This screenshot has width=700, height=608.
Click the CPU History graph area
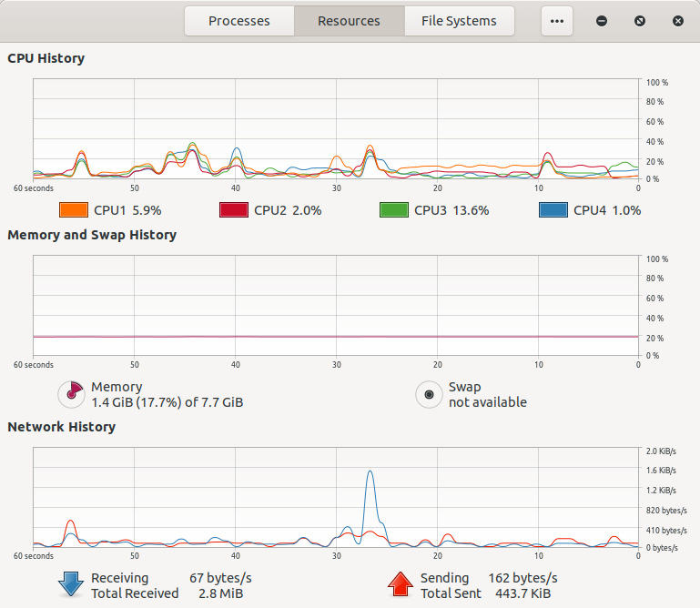[x=335, y=129]
